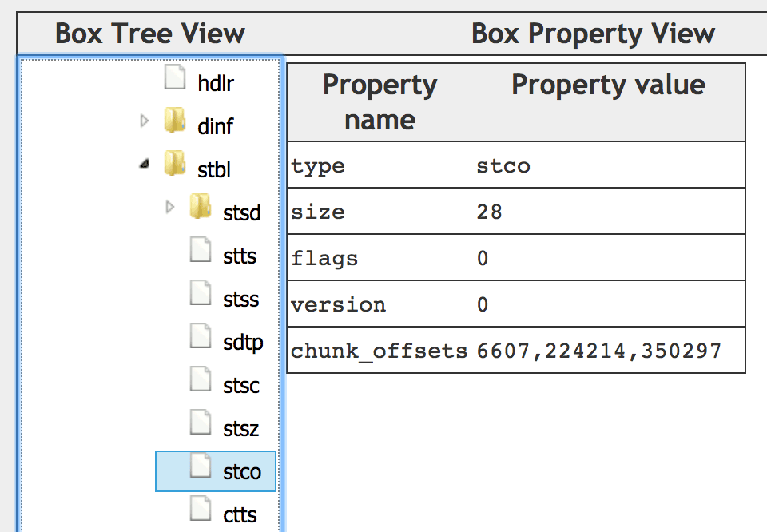This screenshot has width=767, height=532.
Task: Click the sdtp box file icon
Action: (201, 335)
